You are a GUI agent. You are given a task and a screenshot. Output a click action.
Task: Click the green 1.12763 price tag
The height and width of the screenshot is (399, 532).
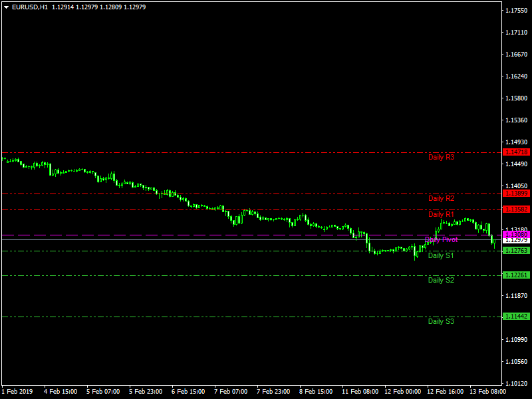tap(517, 251)
